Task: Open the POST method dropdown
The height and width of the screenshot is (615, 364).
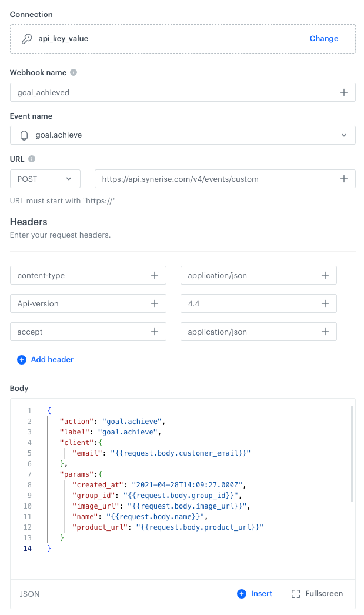Action: [x=45, y=179]
